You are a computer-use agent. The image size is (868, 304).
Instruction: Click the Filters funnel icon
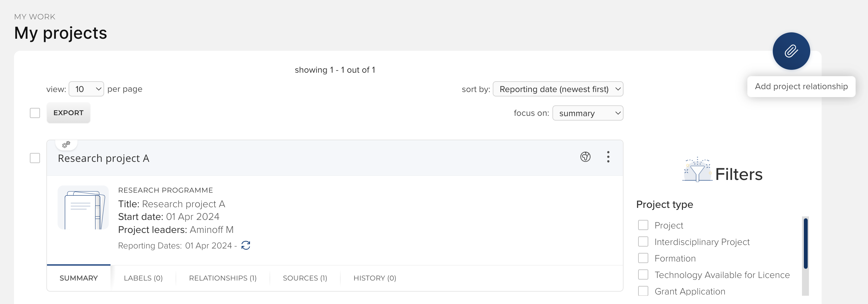coord(697,171)
